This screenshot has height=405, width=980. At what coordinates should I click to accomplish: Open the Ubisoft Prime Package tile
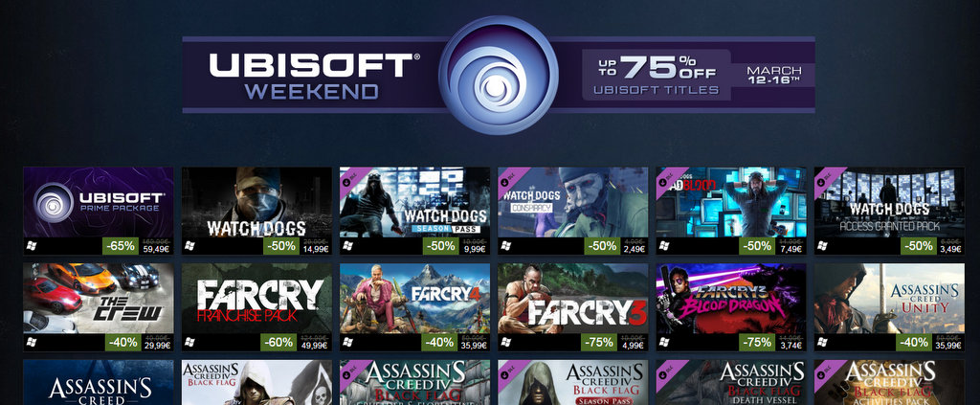pyautogui.click(x=99, y=202)
